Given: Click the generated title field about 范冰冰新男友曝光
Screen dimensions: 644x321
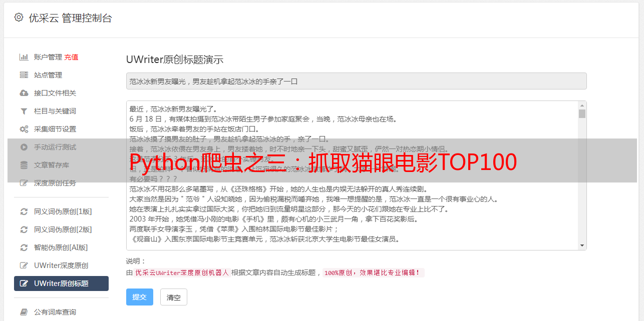Looking at the screenshot, I should point(356,81).
